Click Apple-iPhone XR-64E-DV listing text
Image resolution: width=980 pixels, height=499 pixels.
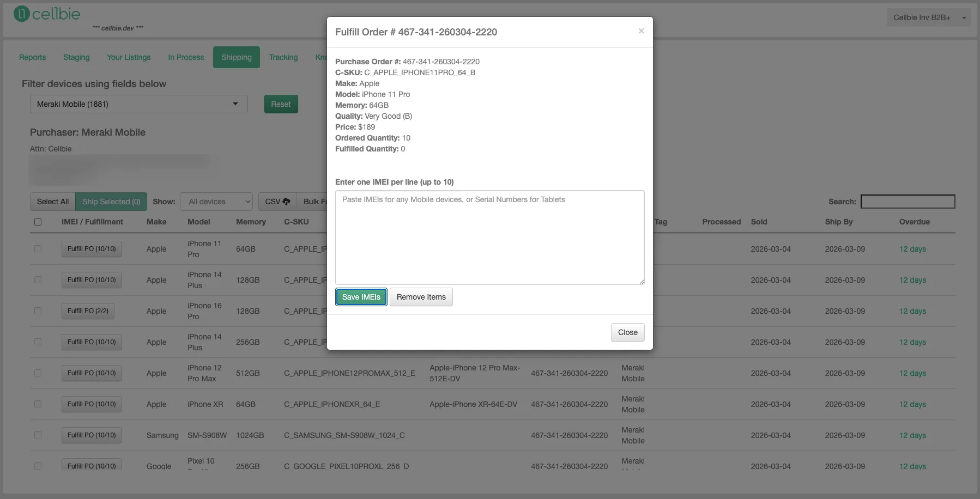pos(473,404)
